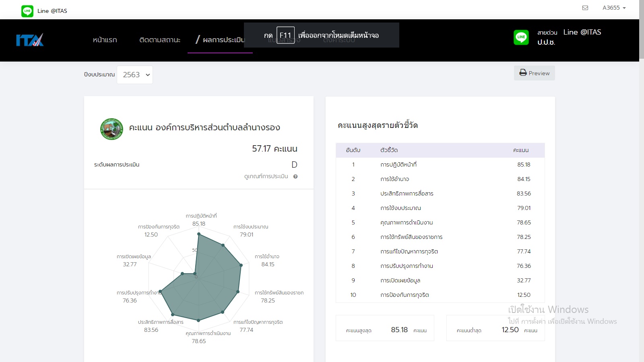The image size is (644, 362).
Task: Click radar label การเปิดเผยข้อมูล 32.77
Action: click(134, 260)
